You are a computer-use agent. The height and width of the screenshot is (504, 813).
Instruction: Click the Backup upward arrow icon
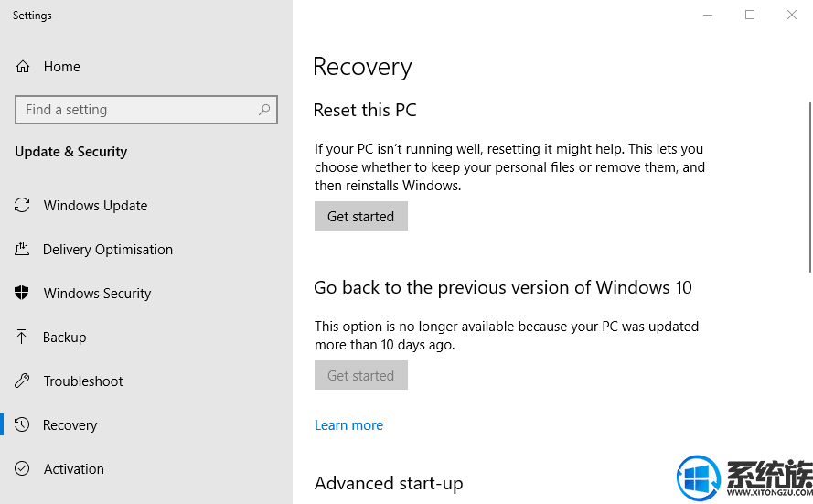[x=21, y=337]
